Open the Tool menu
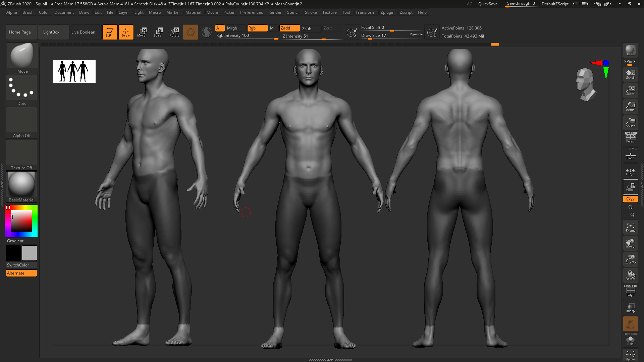This screenshot has height=362, width=644. tap(346, 12)
